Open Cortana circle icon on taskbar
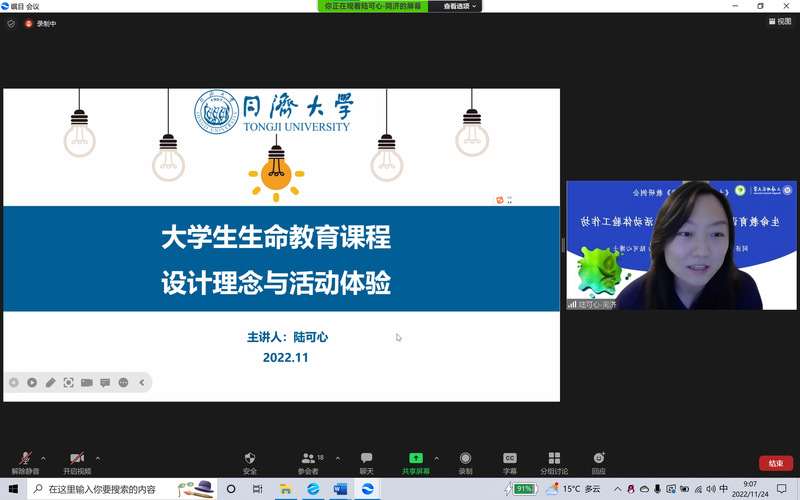 coord(231,489)
